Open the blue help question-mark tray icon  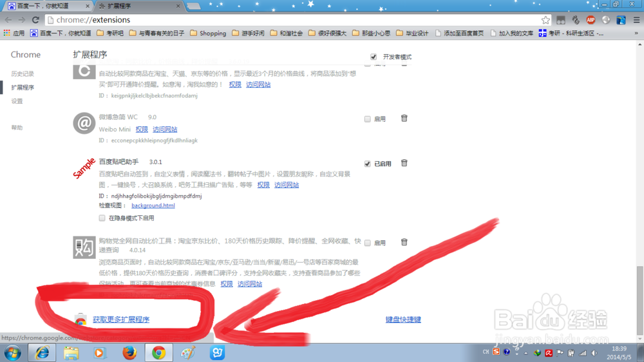pyautogui.click(x=507, y=352)
